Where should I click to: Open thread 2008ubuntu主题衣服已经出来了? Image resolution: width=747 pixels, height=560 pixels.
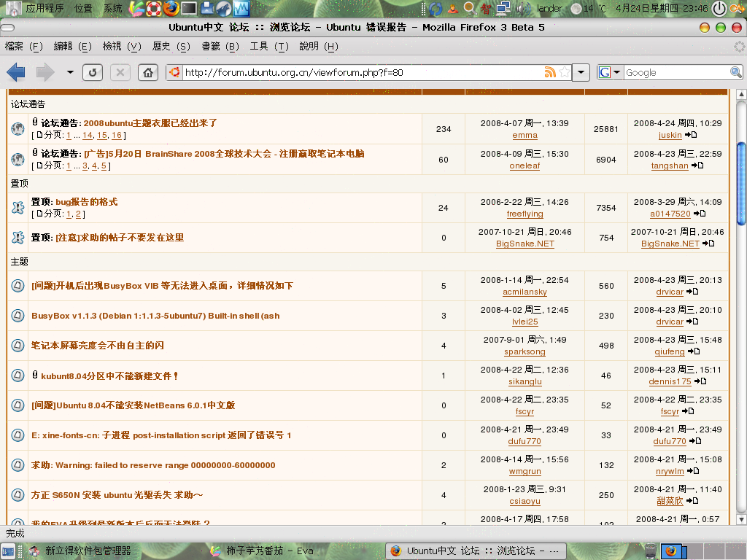tap(150, 122)
